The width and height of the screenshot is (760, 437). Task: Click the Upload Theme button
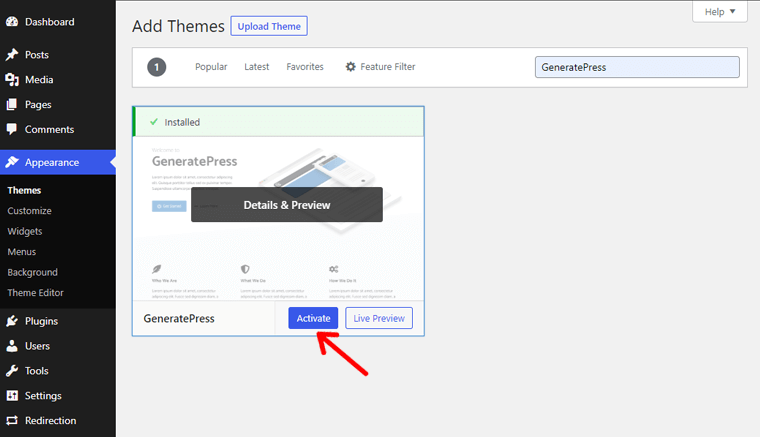[269, 26]
